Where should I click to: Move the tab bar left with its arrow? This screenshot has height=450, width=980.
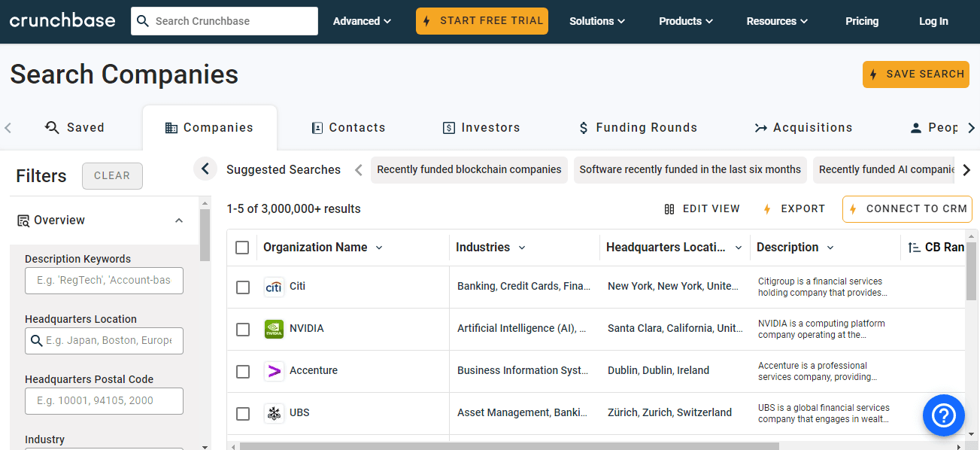8,128
